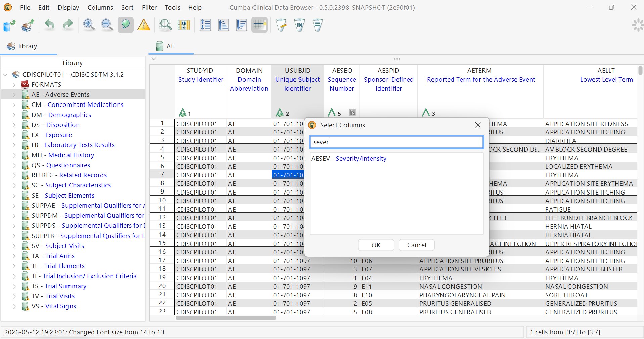This screenshot has height=339, width=644.
Task: Close the Select Columns dialog
Action: coord(478,125)
